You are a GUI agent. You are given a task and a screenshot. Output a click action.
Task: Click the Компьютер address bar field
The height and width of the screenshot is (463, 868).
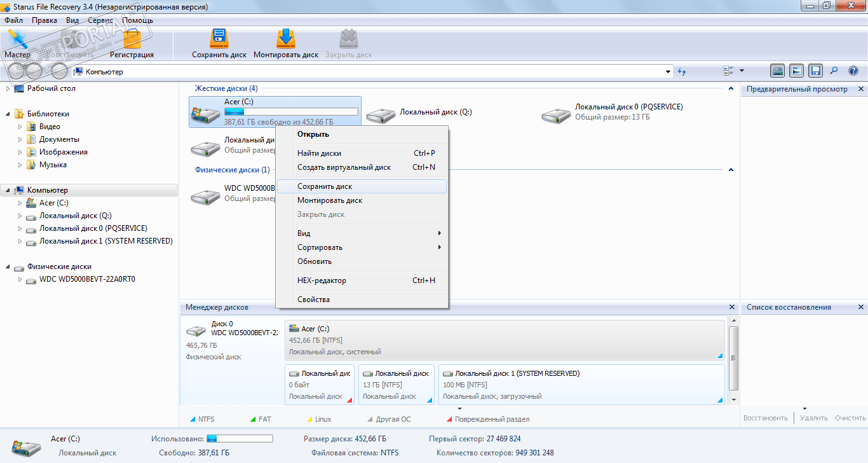coord(372,72)
